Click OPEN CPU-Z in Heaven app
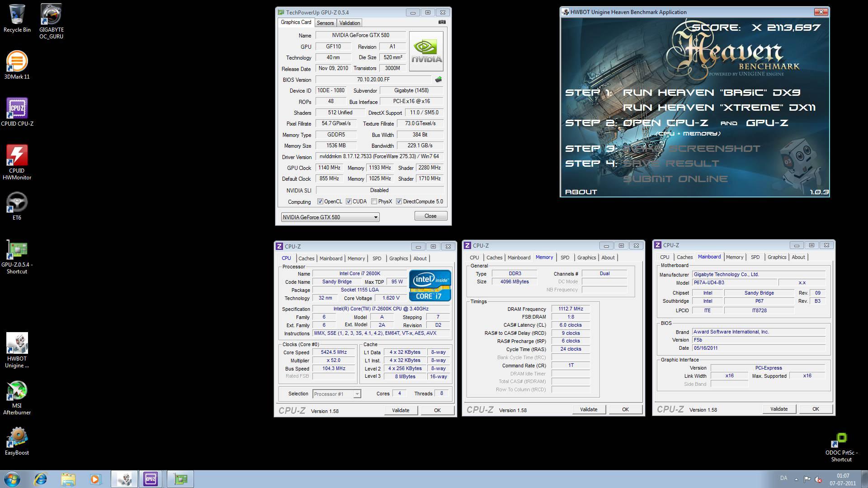 coord(665,123)
